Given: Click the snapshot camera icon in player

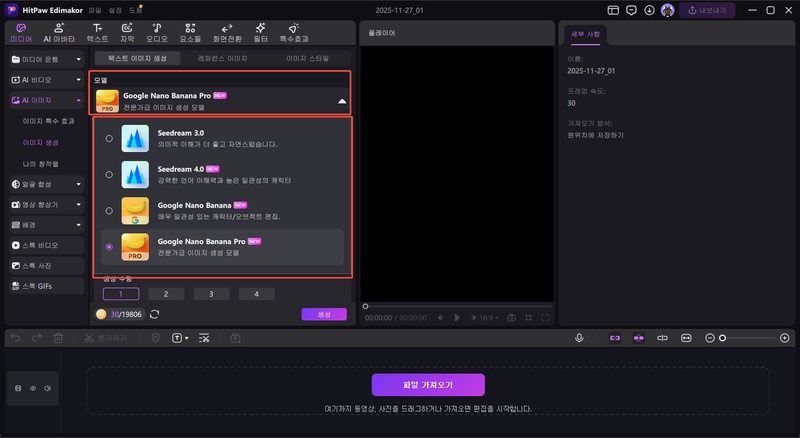Looking at the screenshot, I should (511, 318).
